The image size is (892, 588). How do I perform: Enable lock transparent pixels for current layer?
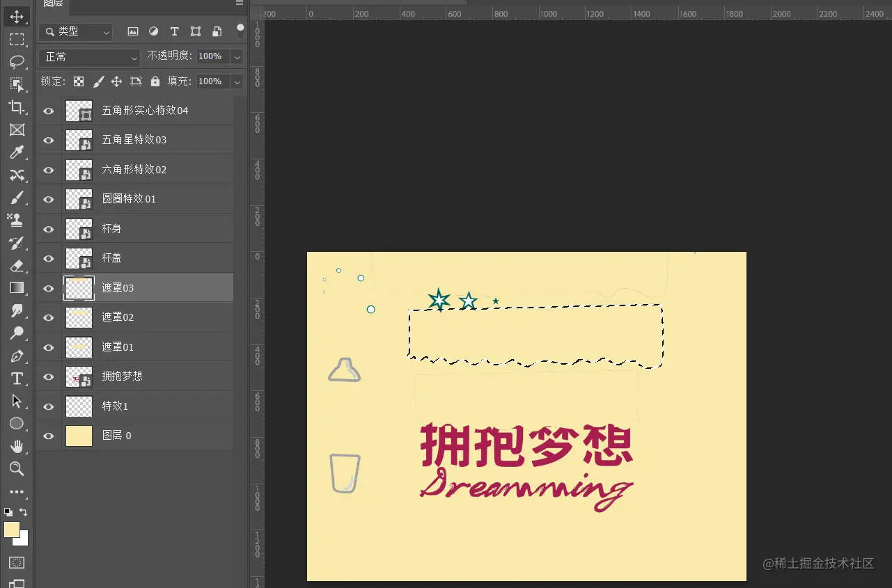(78, 81)
